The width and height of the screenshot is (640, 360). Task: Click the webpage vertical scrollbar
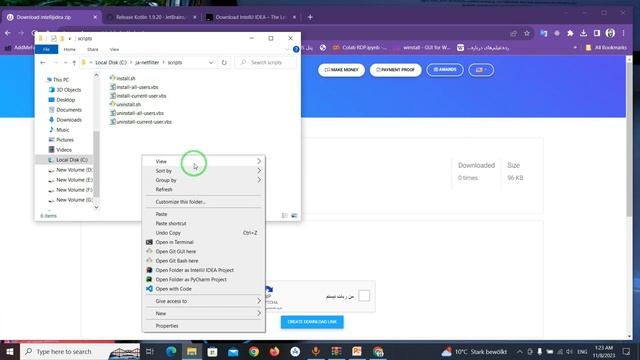[x=629, y=139]
